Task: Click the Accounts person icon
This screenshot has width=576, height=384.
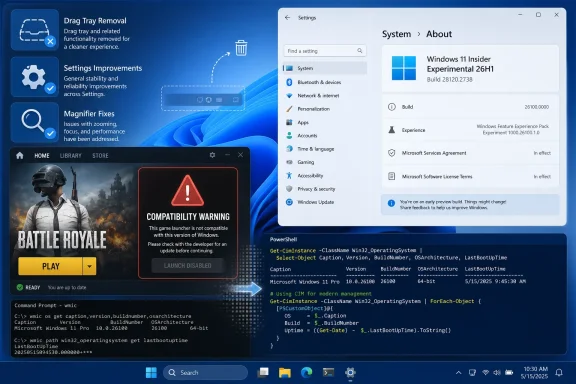Action: pos(289,136)
